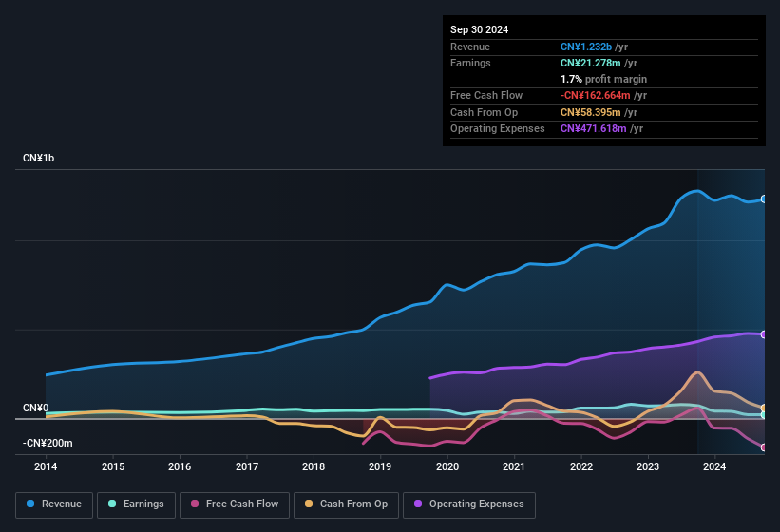The height and width of the screenshot is (532, 780).
Task: Click the 2018 x-axis label
Action: pyautogui.click(x=314, y=466)
